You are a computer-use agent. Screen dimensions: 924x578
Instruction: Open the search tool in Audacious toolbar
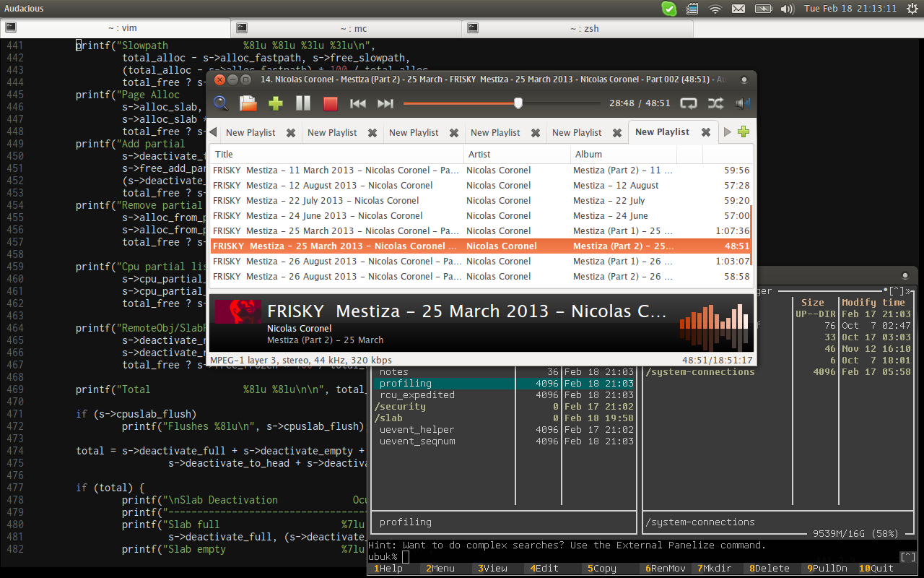[x=221, y=103]
